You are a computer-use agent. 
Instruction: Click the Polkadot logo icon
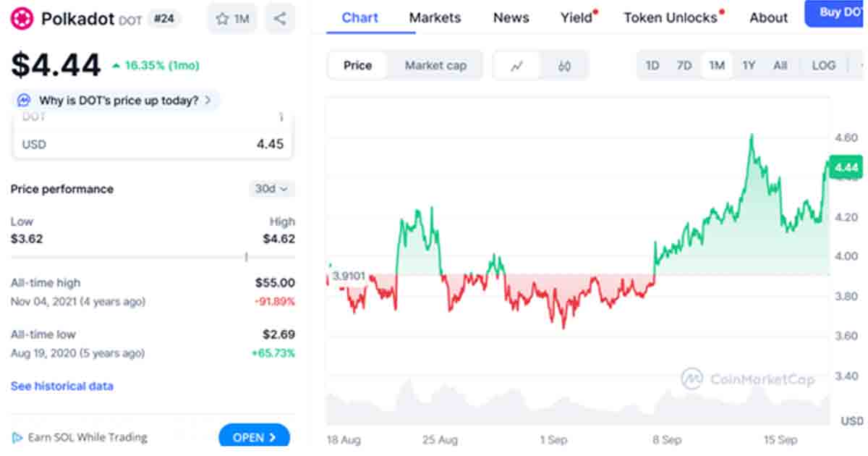[23, 19]
